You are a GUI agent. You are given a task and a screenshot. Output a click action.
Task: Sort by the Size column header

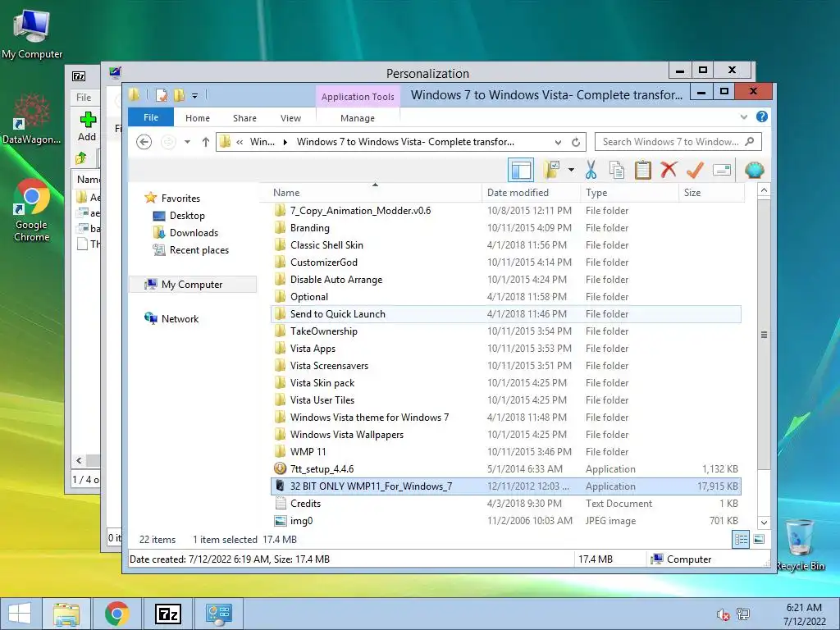(711, 192)
